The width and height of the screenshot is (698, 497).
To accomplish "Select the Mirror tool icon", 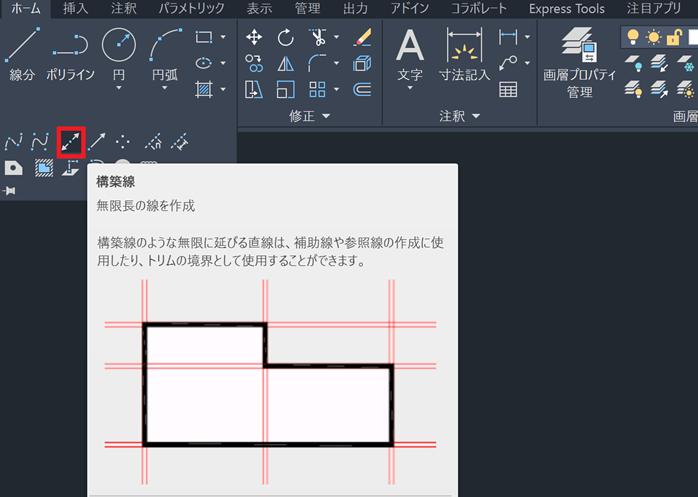I will (286, 63).
